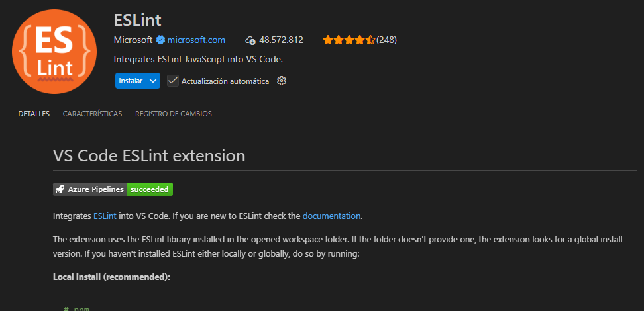Show the REGISTRO DE CAMBIOS tab

pyautogui.click(x=174, y=114)
